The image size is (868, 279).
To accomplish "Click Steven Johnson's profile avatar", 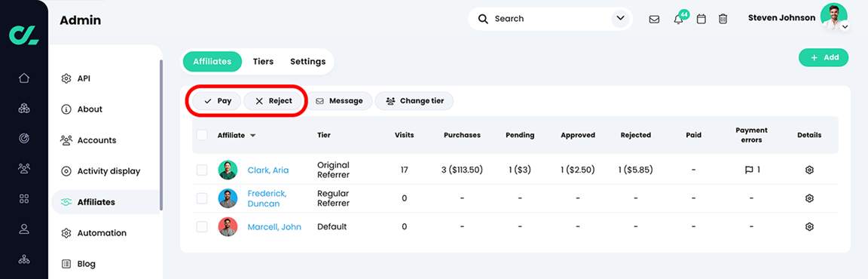I will point(833,17).
